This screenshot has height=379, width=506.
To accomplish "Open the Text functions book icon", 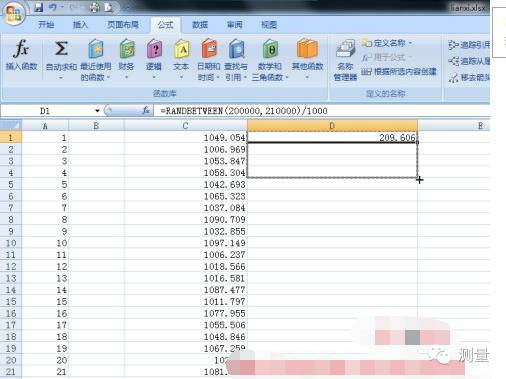I will tap(181, 49).
